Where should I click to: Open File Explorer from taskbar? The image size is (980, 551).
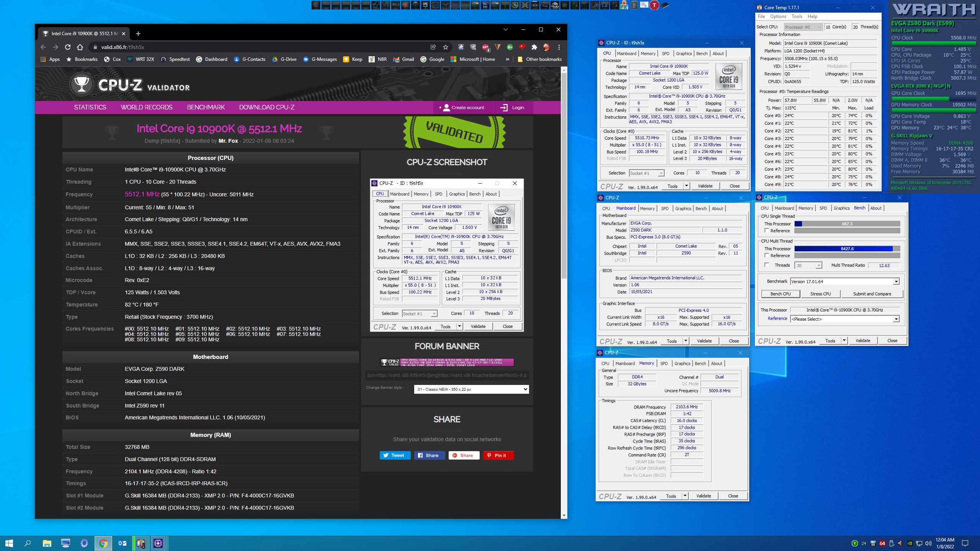(x=47, y=543)
